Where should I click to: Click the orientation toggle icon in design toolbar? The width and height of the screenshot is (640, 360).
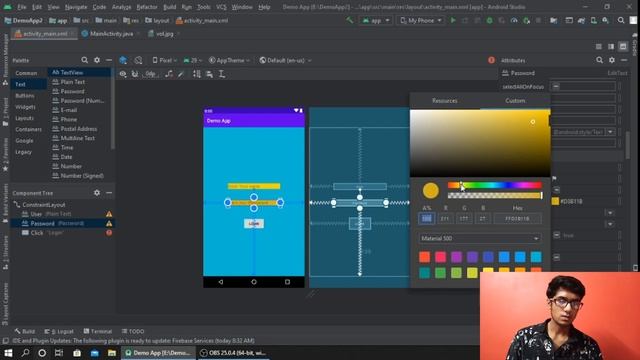point(138,60)
